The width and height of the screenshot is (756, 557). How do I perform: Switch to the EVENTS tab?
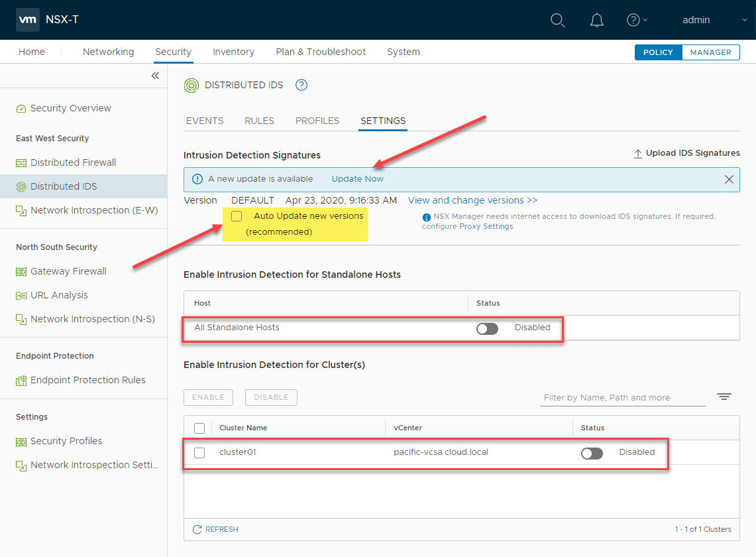pos(205,121)
